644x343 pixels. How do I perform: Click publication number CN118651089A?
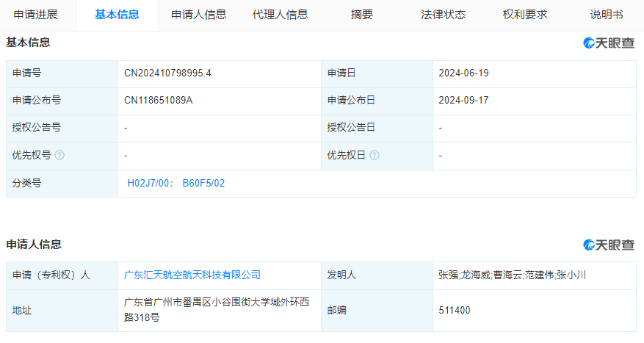tap(159, 101)
